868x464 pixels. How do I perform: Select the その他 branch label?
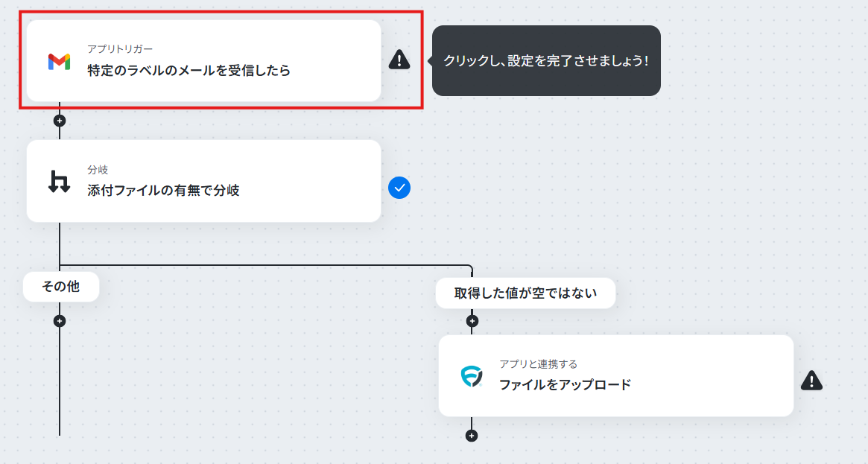click(61, 287)
